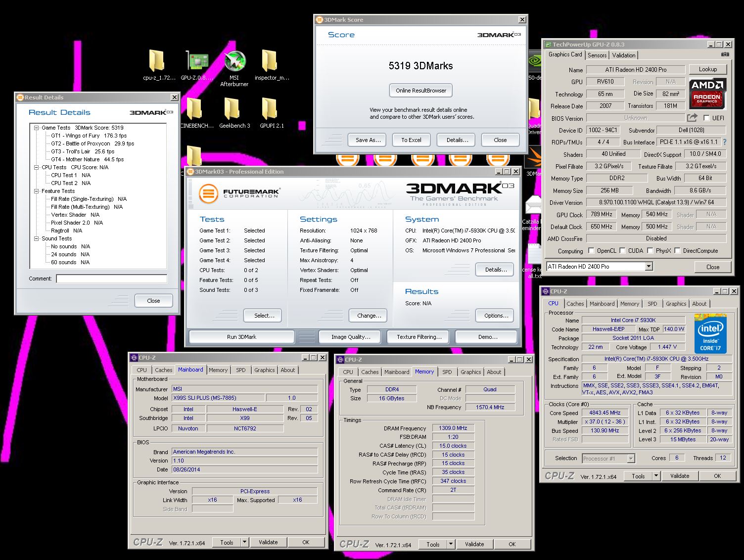Select the GT1 - Wings of Fury result row
Viewport: 744px width, 560px height.
(x=89, y=136)
